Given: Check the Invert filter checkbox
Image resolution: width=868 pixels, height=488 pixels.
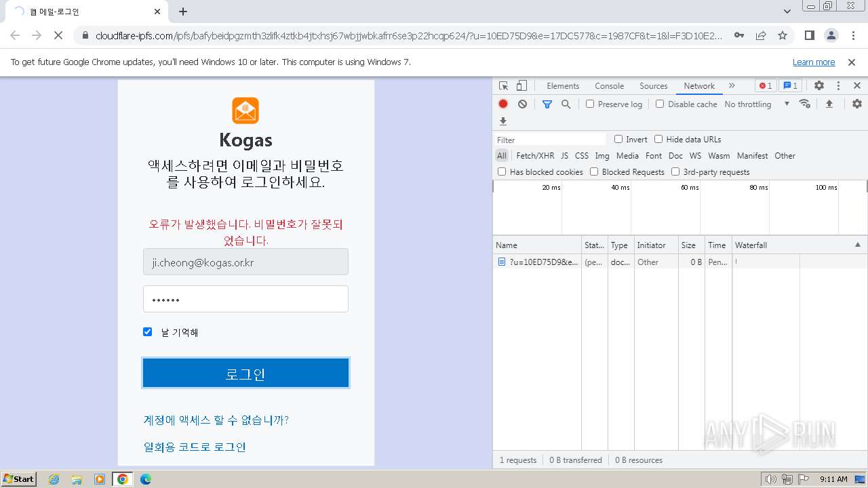Looking at the screenshot, I should coord(618,140).
